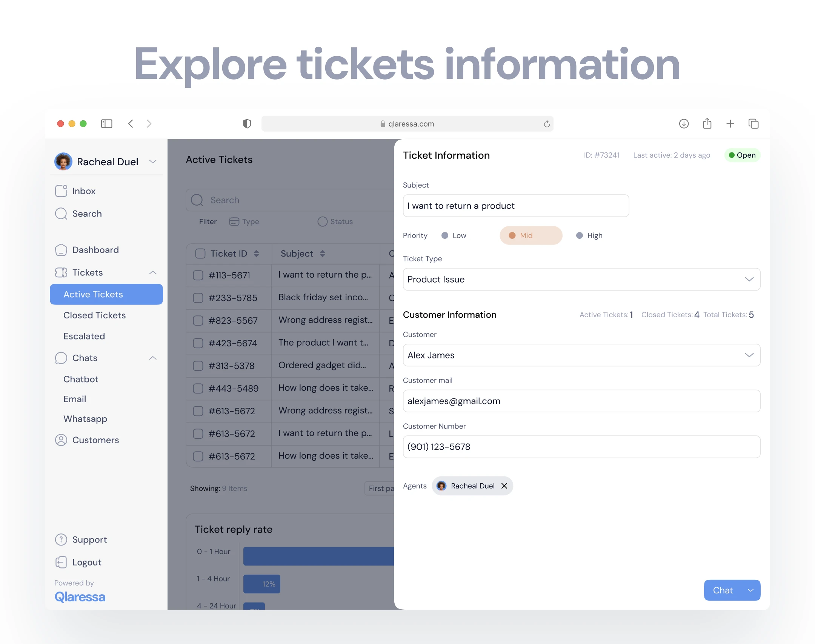The image size is (815, 644).
Task: Open browser downloads icon
Action: [x=684, y=124]
